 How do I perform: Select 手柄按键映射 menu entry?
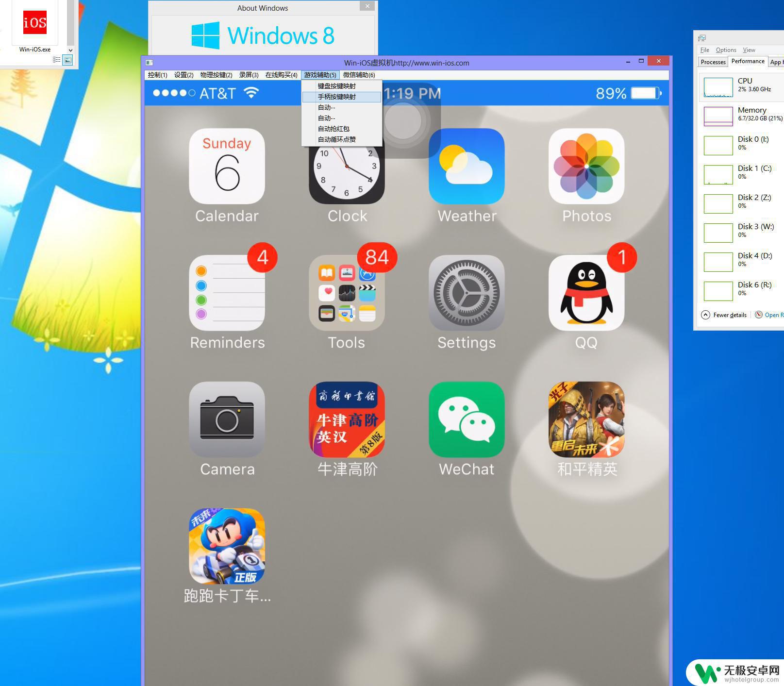click(342, 97)
